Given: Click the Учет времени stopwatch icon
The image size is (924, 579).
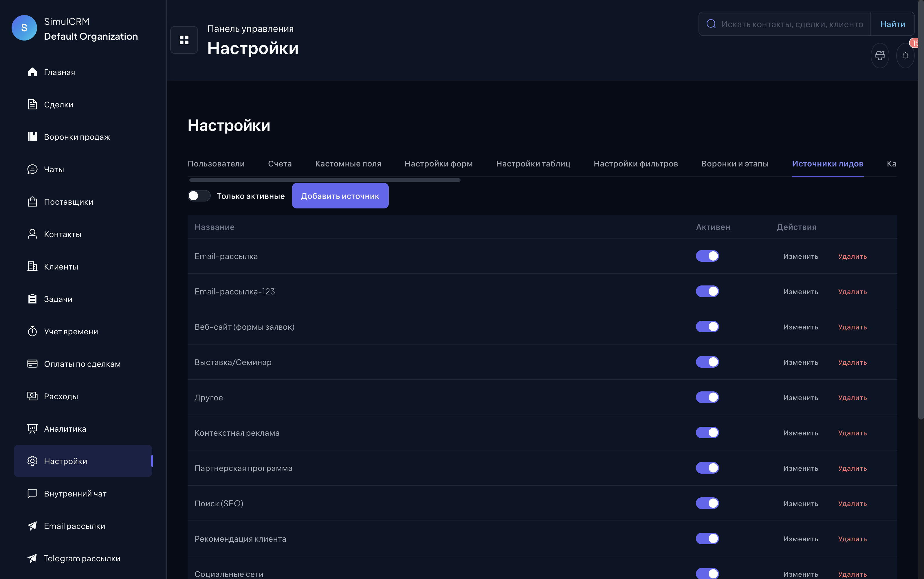Looking at the screenshot, I should pyautogui.click(x=32, y=331).
